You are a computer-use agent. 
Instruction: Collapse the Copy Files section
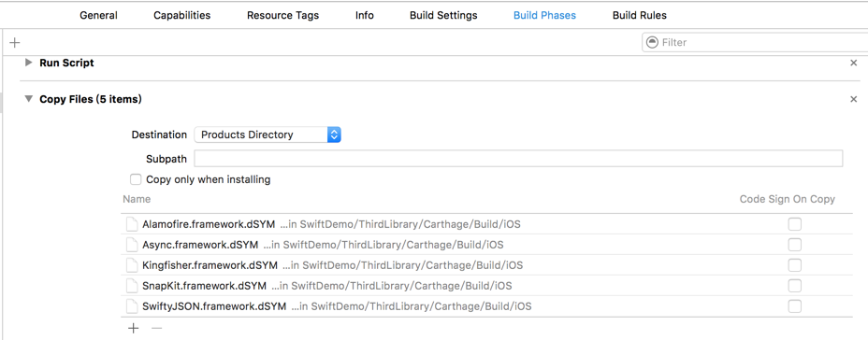[x=28, y=100]
